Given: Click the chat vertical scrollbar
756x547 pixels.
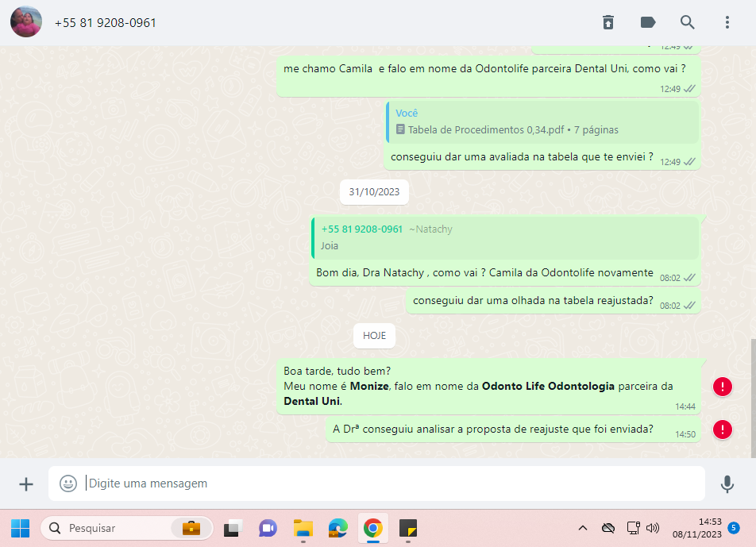Looking at the screenshot, I should pyautogui.click(x=753, y=398).
